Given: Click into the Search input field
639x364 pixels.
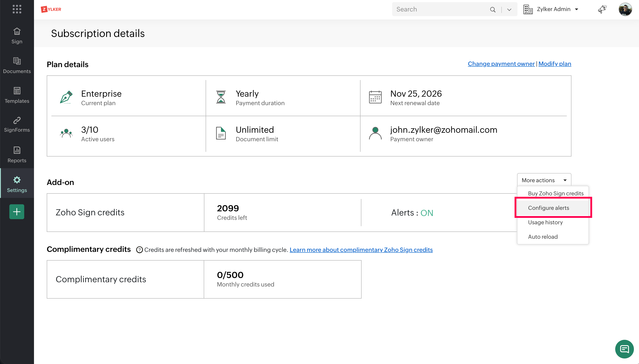Looking at the screenshot, I should click(x=440, y=9).
